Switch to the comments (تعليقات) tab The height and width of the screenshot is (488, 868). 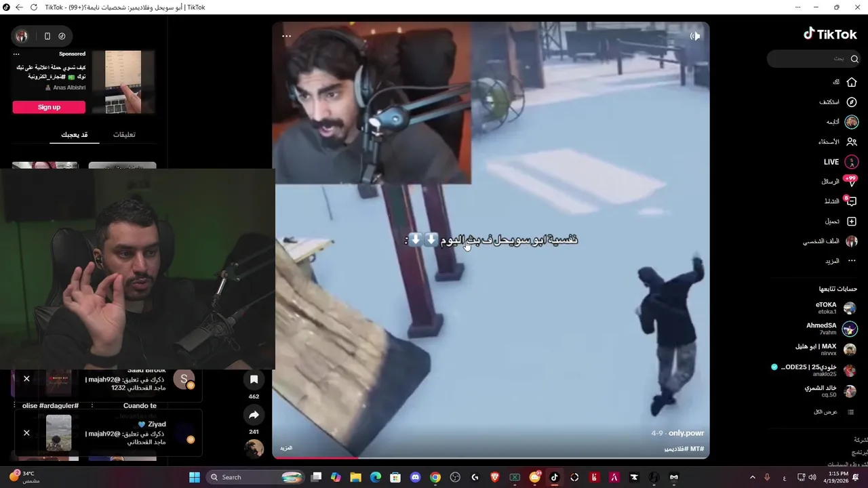tap(124, 134)
